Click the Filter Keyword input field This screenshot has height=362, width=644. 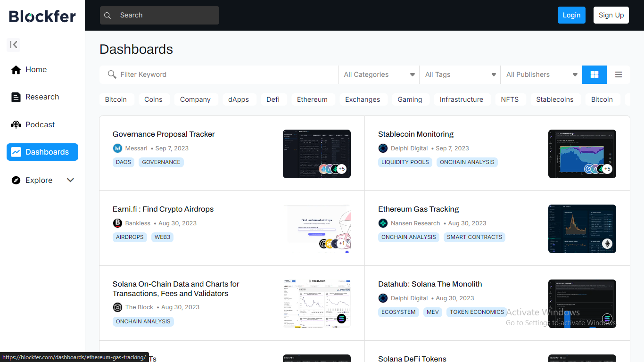click(226, 74)
